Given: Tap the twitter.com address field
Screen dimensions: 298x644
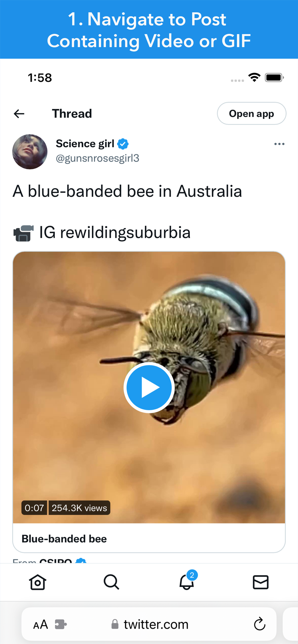Looking at the screenshot, I should (149, 624).
